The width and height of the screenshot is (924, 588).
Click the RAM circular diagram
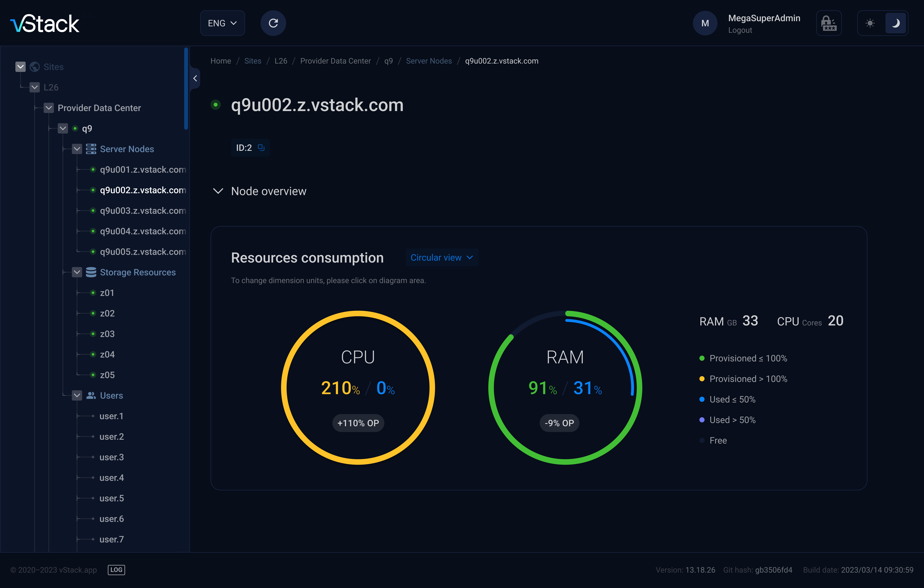(565, 388)
